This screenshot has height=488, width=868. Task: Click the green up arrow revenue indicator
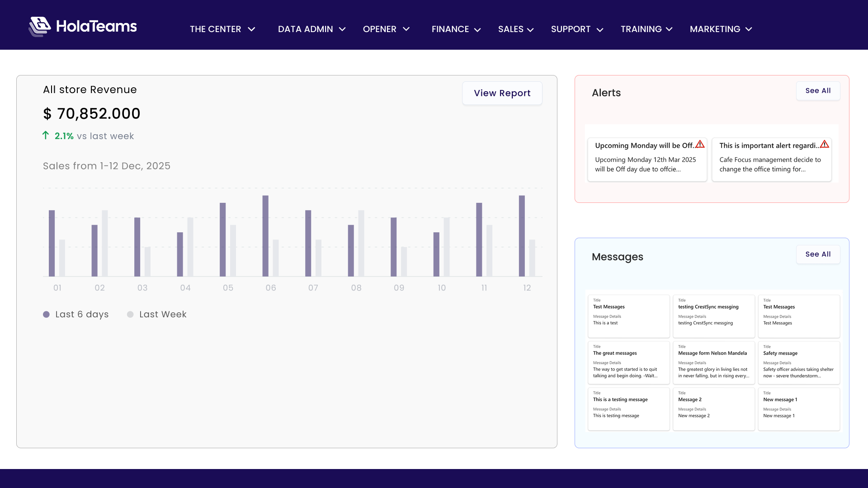point(46,135)
